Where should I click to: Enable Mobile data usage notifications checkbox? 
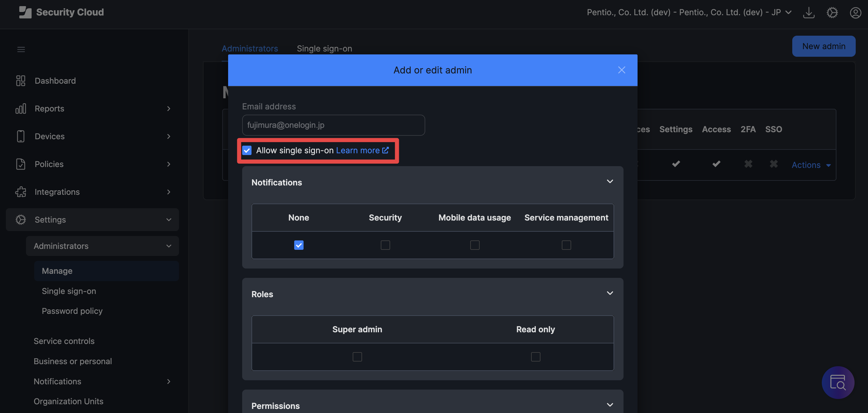(474, 245)
